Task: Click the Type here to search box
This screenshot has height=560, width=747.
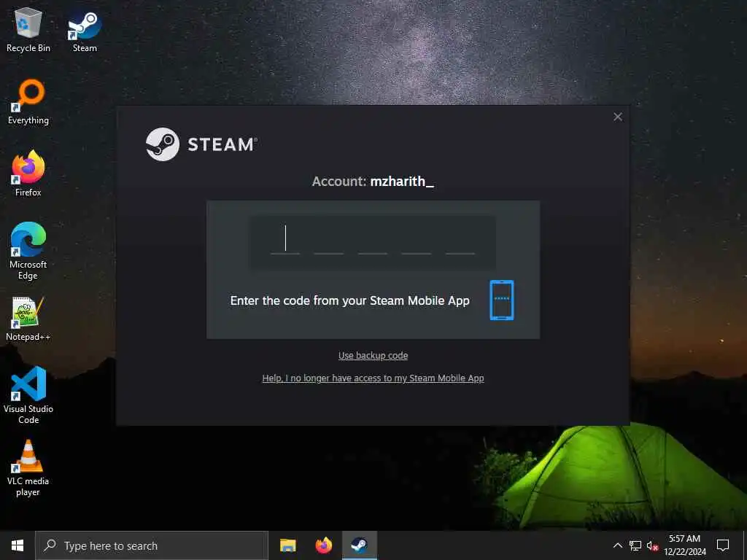Action: [152, 545]
